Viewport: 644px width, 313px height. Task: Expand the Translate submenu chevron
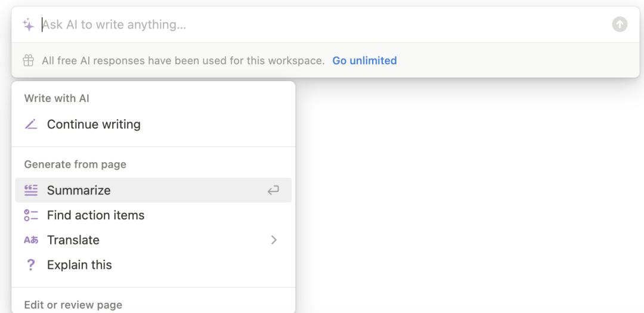[x=274, y=240]
